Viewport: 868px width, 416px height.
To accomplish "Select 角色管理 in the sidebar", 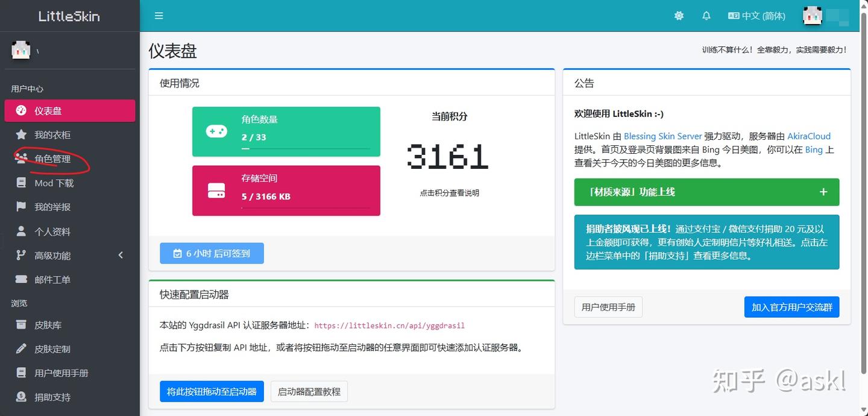I will [51, 159].
